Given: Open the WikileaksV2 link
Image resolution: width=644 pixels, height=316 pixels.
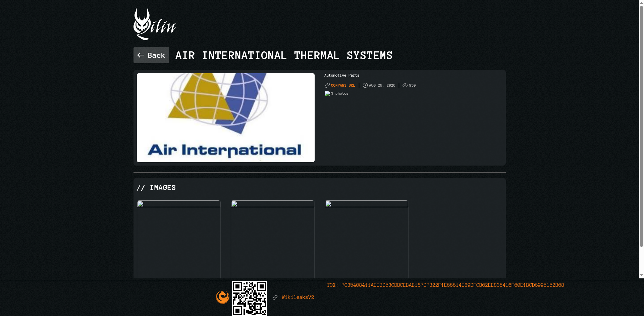Looking at the screenshot, I should coord(298,298).
